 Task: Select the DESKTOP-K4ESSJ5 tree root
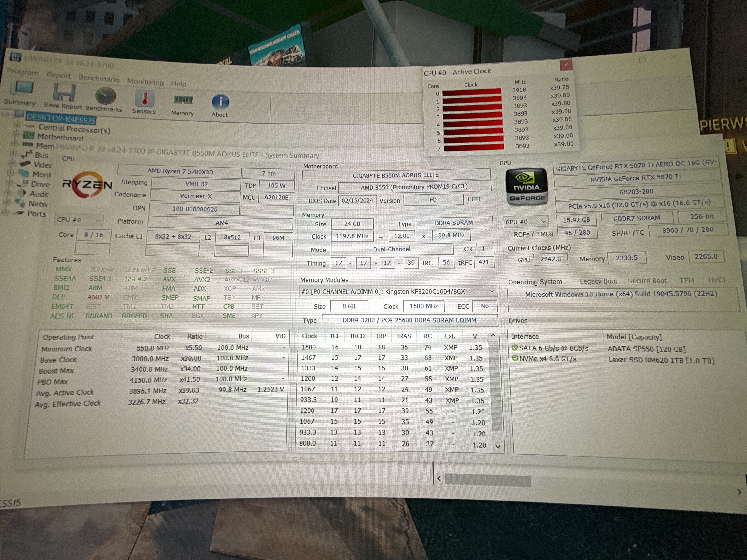[61, 119]
